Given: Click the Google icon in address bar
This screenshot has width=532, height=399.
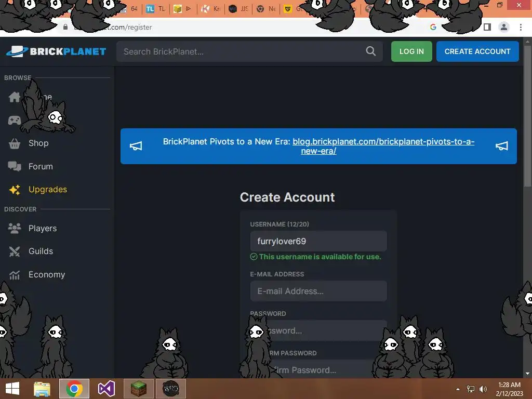Looking at the screenshot, I should (433, 27).
